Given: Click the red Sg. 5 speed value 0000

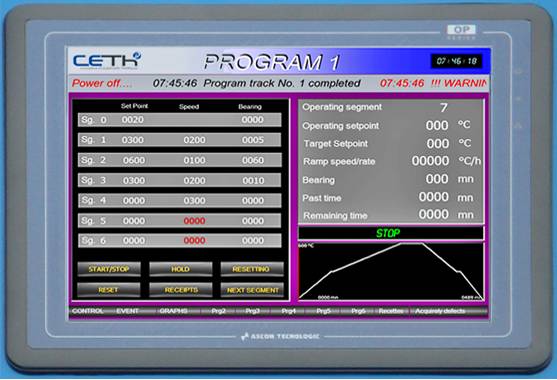Looking at the screenshot, I should click(x=194, y=221).
